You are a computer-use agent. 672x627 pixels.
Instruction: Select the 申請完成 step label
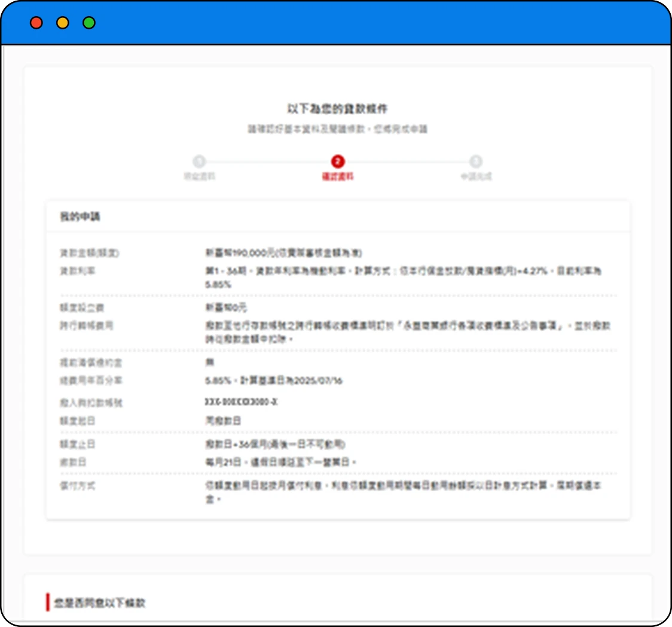coord(476,176)
